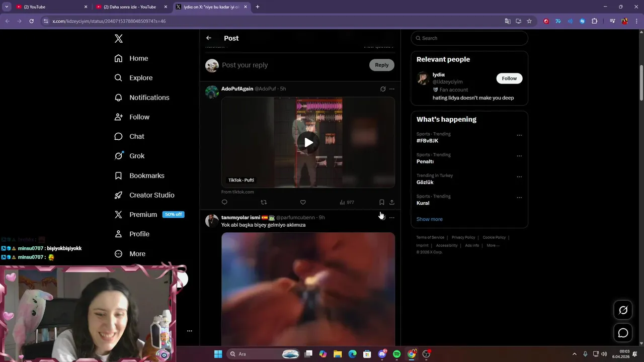Image resolution: width=644 pixels, height=362 pixels.
Task: Bookmark this page with the star icon
Action: coord(529,21)
